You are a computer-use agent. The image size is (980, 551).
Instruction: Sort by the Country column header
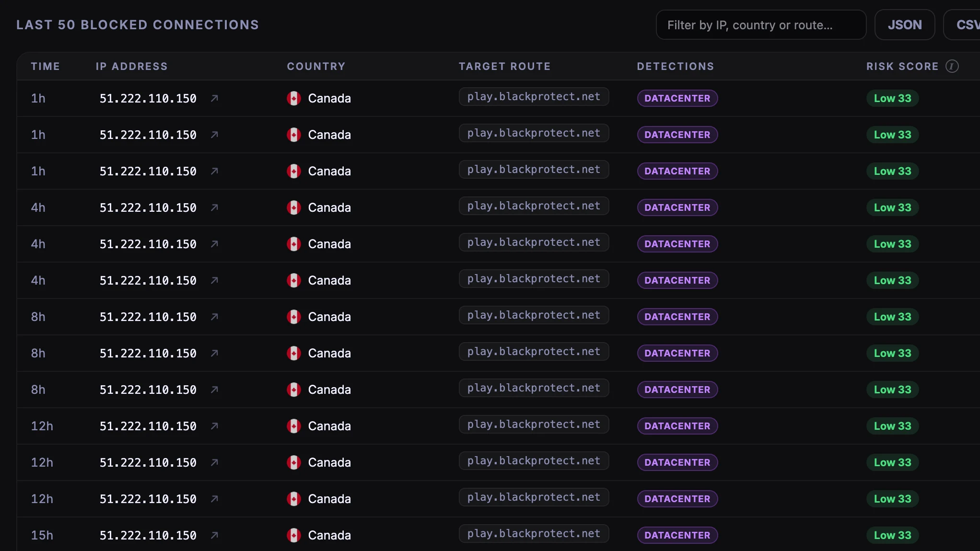(316, 66)
